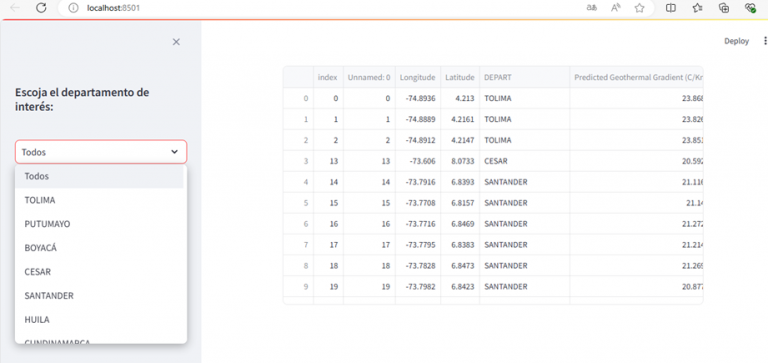Open the collections icon
This screenshot has height=363, width=768.
tap(724, 8)
